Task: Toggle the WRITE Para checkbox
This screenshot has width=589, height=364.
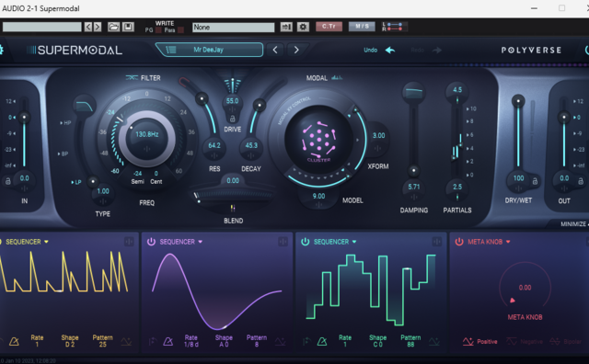Action: 180,30
